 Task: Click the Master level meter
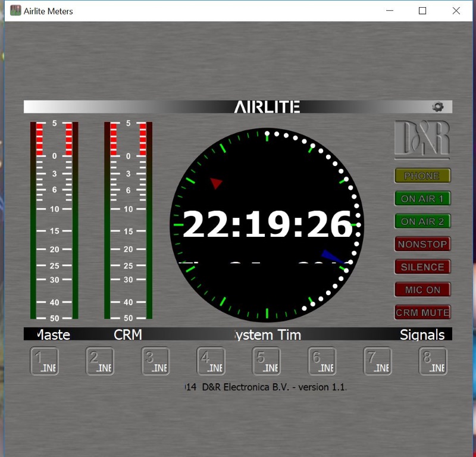54,220
